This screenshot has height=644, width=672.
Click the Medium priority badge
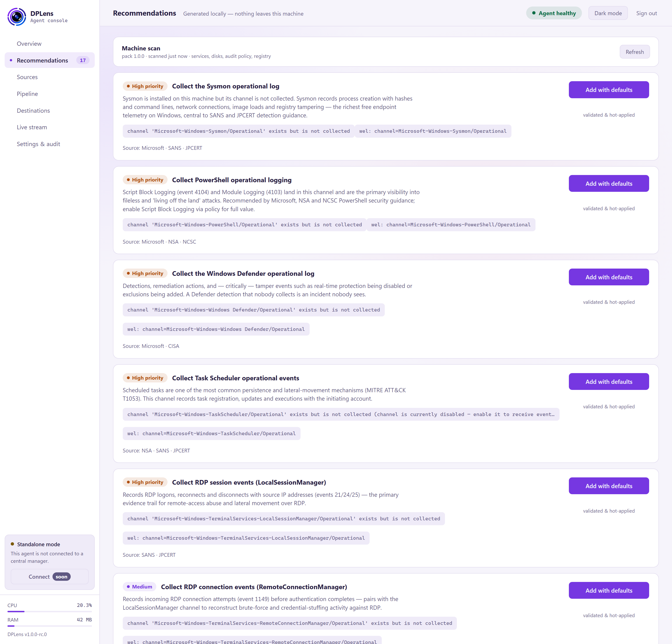click(x=140, y=587)
